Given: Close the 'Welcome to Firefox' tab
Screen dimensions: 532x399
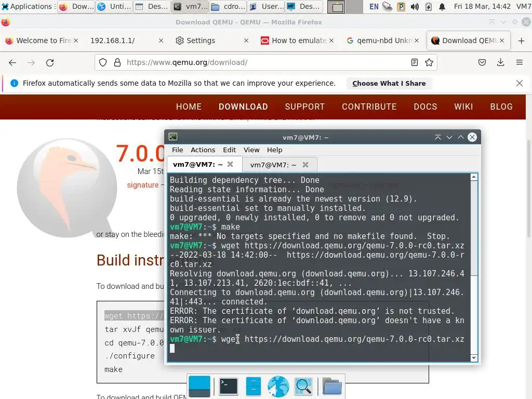Looking at the screenshot, I should tap(76, 41).
